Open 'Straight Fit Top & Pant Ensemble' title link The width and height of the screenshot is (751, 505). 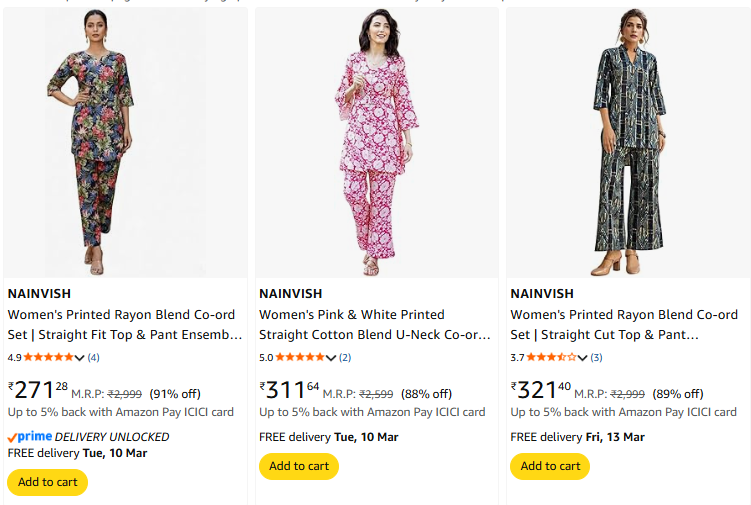[125, 334]
